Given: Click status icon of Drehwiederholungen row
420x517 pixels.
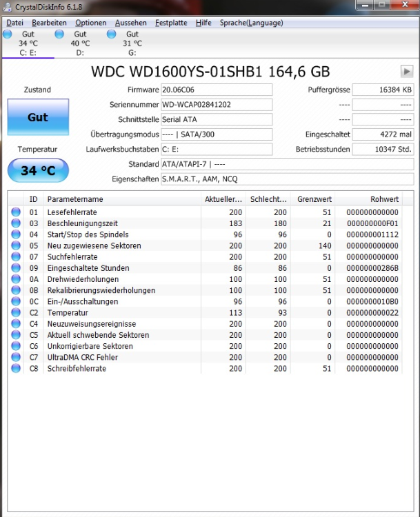Looking at the screenshot, I should click(16, 279).
